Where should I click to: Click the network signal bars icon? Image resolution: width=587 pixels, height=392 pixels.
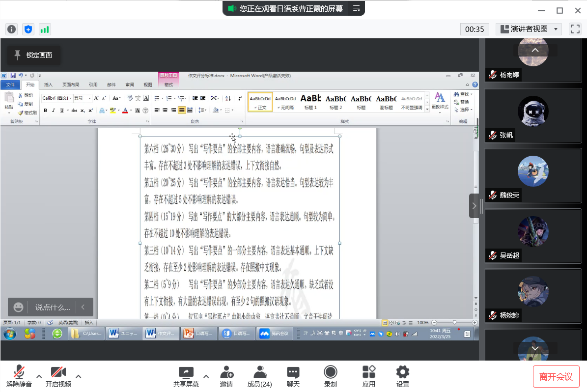pos(45,29)
